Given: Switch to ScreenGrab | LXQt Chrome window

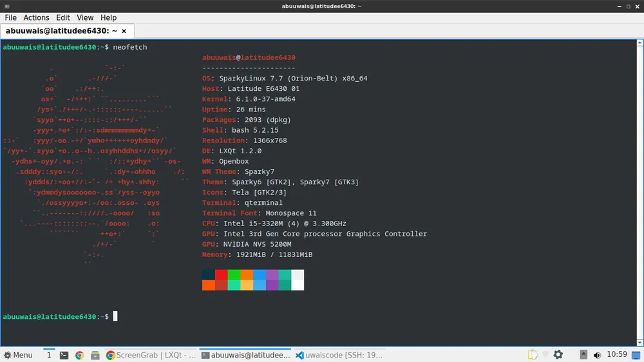Looking at the screenshot, I should [151, 355].
